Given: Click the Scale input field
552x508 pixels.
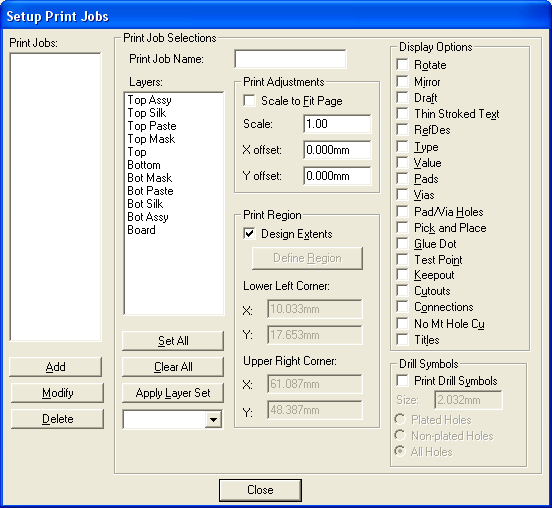Looking at the screenshot, I should (337, 124).
